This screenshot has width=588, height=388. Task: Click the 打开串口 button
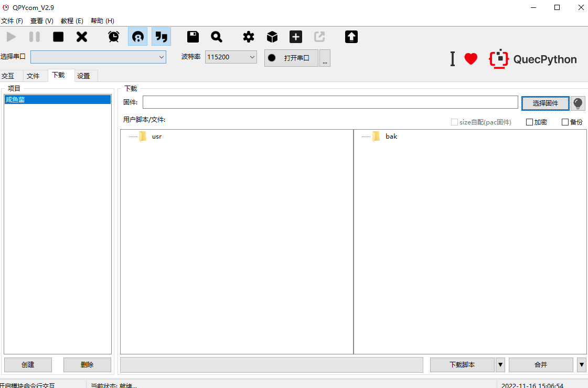(x=291, y=58)
